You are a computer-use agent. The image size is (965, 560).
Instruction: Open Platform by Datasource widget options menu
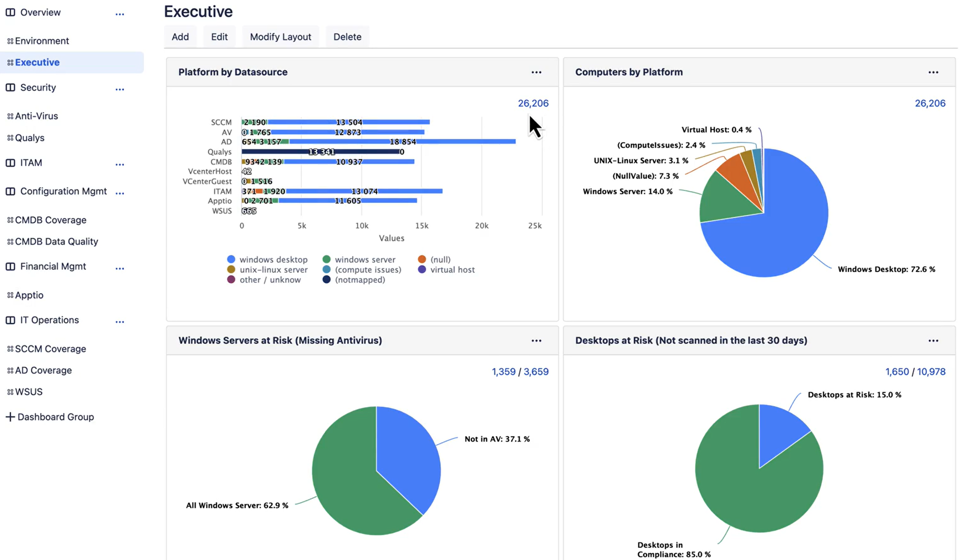[536, 72]
